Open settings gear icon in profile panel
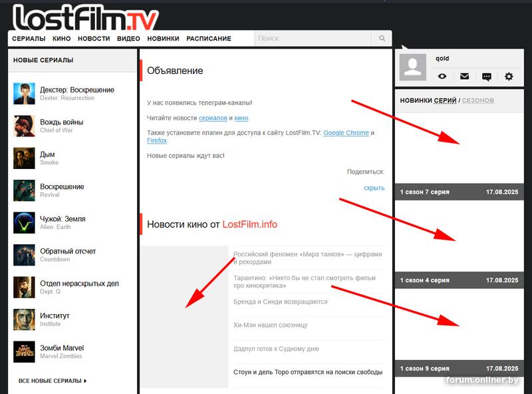This screenshot has height=394, width=532. pos(509,77)
